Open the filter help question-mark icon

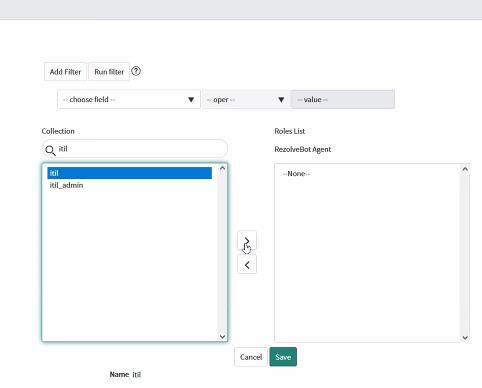(x=136, y=71)
